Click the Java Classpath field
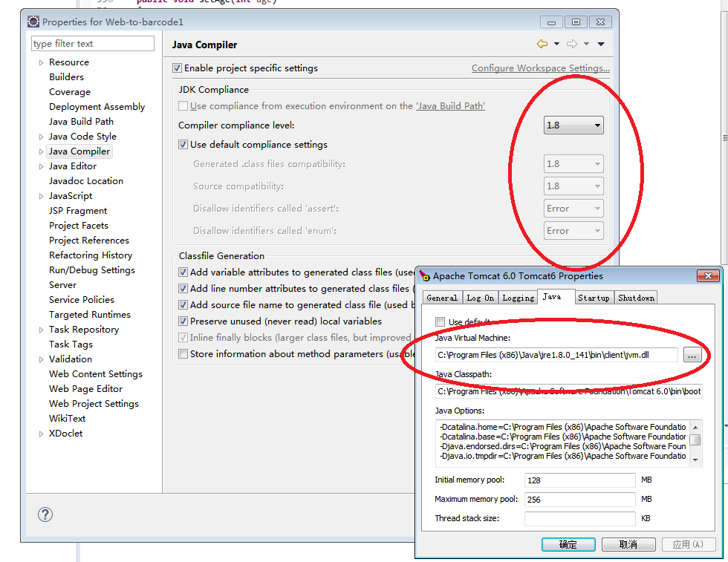728x562 pixels. [x=569, y=391]
